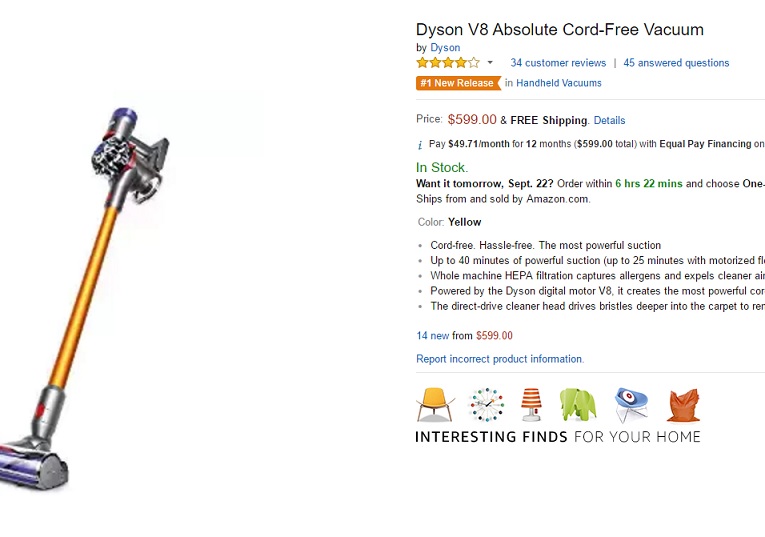Image resolution: width=765 pixels, height=537 pixels.
Task: Click the ball wall clock icon
Action: (486, 405)
